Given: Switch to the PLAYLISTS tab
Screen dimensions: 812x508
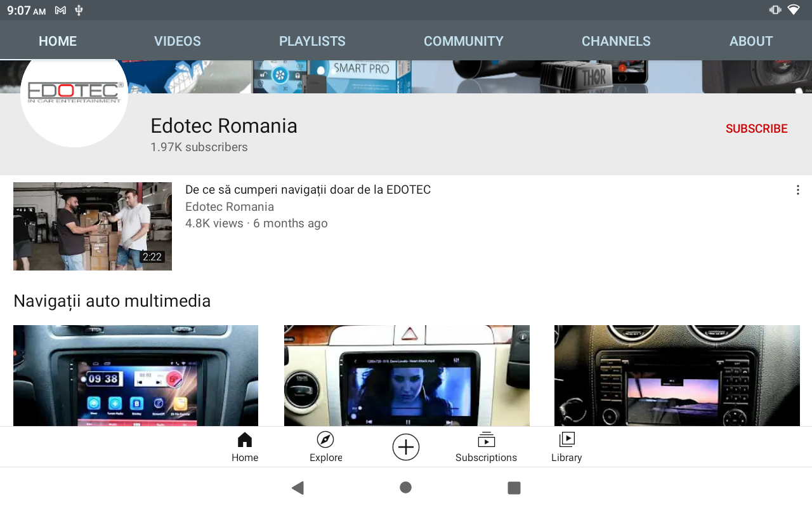Looking at the screenshot, I should [312, 41].
